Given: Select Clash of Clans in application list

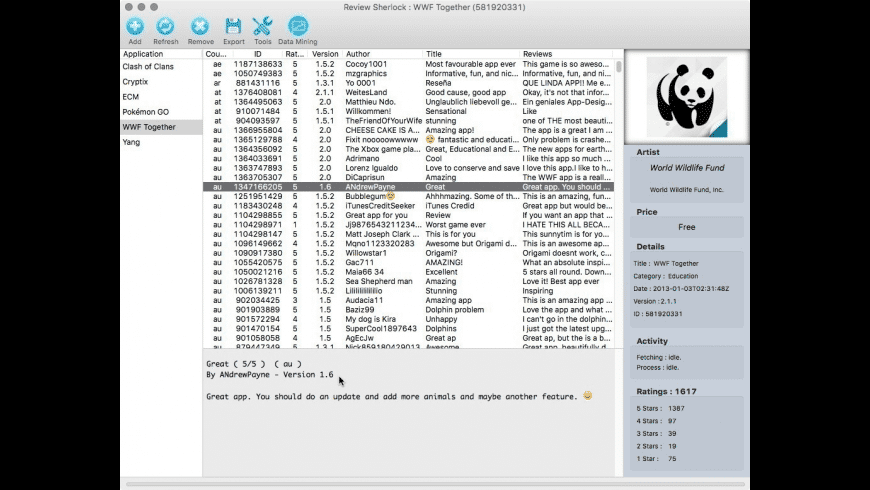Looking at the screenshot, I should tap(148, 67).
